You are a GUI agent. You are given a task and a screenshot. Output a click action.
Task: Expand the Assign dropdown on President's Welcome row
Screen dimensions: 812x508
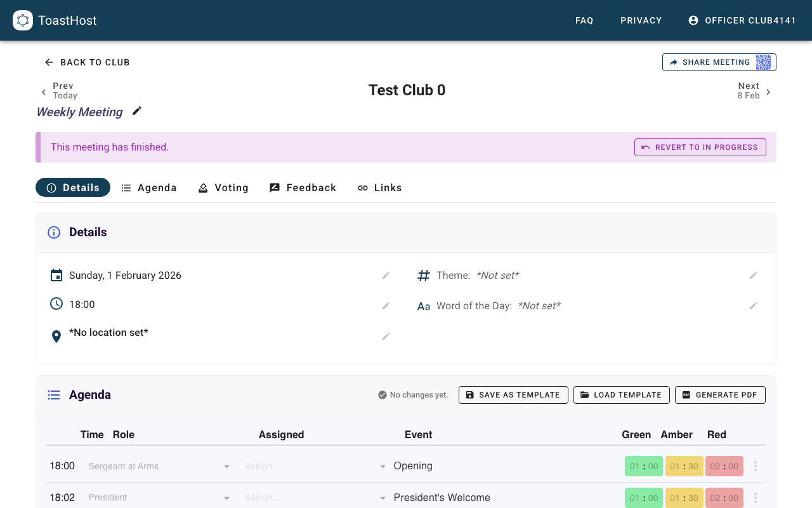pyautogui.click(x=383, y=497)
